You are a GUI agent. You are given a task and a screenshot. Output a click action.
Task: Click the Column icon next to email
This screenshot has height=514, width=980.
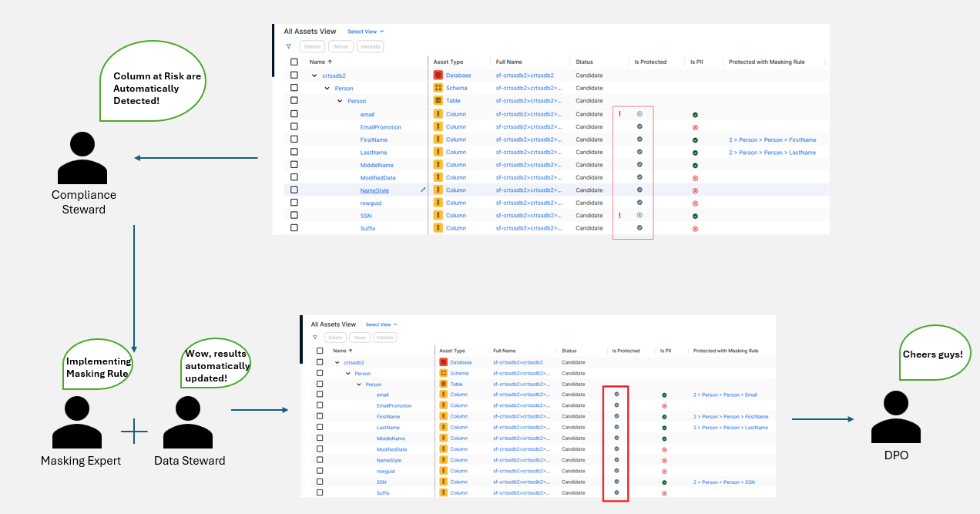click(x=439, y=113)
